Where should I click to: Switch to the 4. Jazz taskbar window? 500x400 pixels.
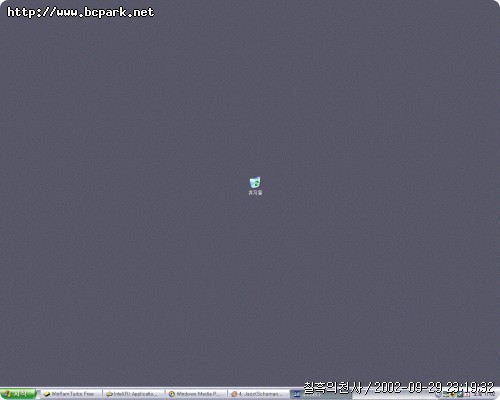259,394
